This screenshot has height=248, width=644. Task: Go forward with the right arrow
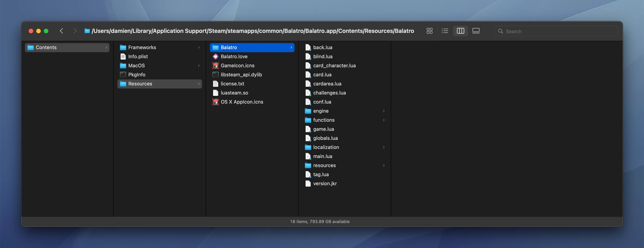click(75, 31)
